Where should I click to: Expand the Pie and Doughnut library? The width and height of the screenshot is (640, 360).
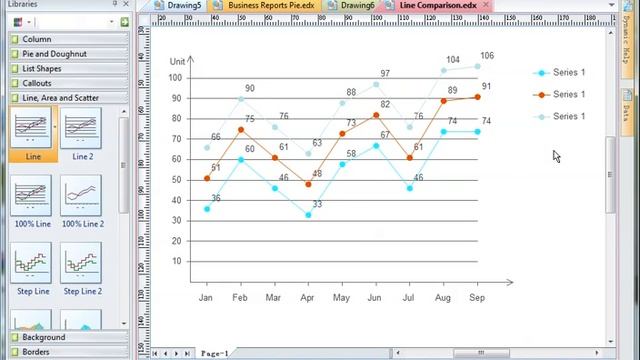point(69,54)
